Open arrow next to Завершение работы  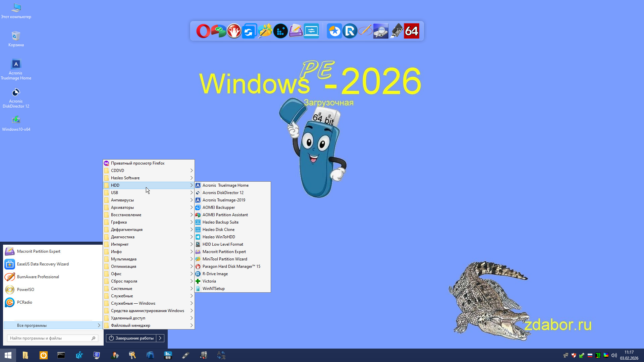(x=160, y=338)
